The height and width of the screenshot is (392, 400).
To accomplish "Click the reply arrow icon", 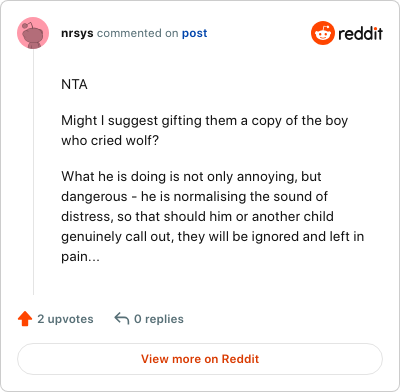I will pos(122,318).
